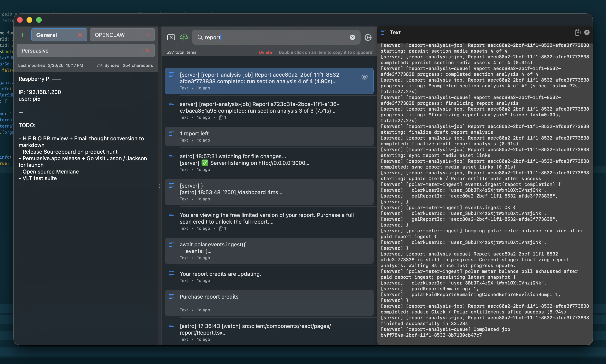The width and height of the screenshot is (606, 364).
Task: Click the text-type icon on '1 report left' item
Action: click(171, 133)
